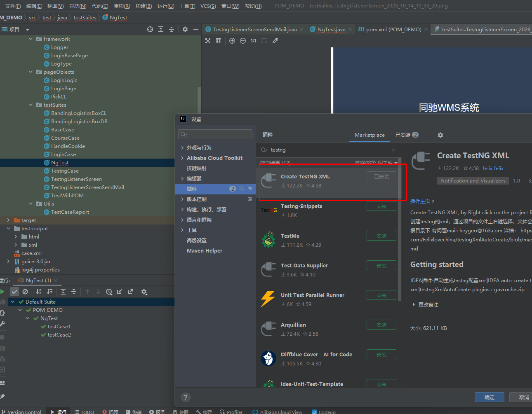Focus Settings search field
The height and width of the screenshot is (414, 532).
point(215,134)
